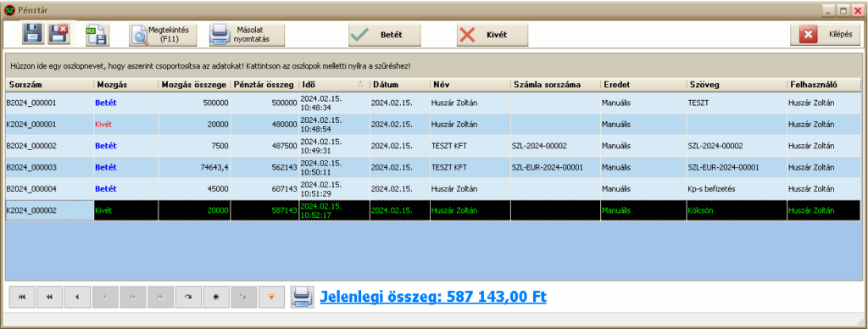
Task: Click the Kp-s befizetés text cell
Action: 737,189
